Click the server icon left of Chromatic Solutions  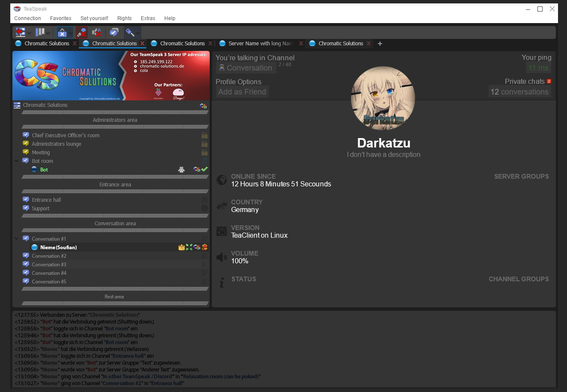17,105
